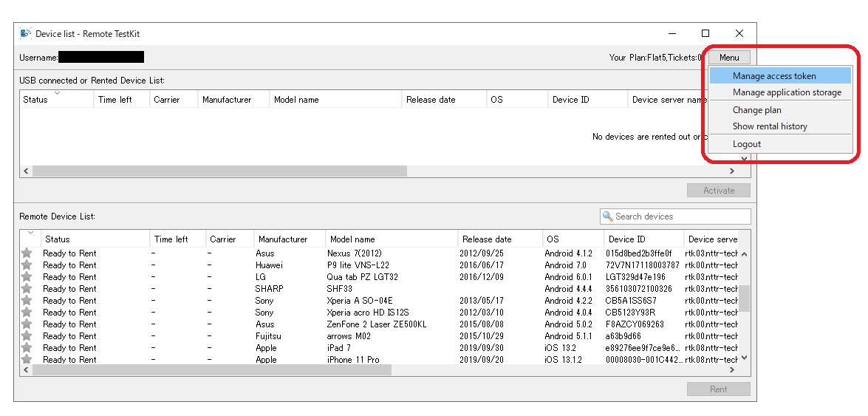This screenshot has height=416, width=868.
Task: Select the 'iOS 13.1.2' cell
Action: point(564,360)
